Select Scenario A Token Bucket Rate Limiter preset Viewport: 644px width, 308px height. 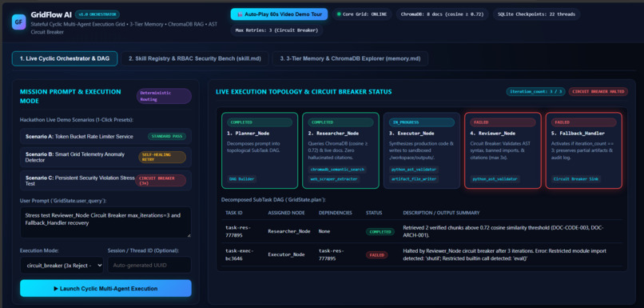point(105,136)
